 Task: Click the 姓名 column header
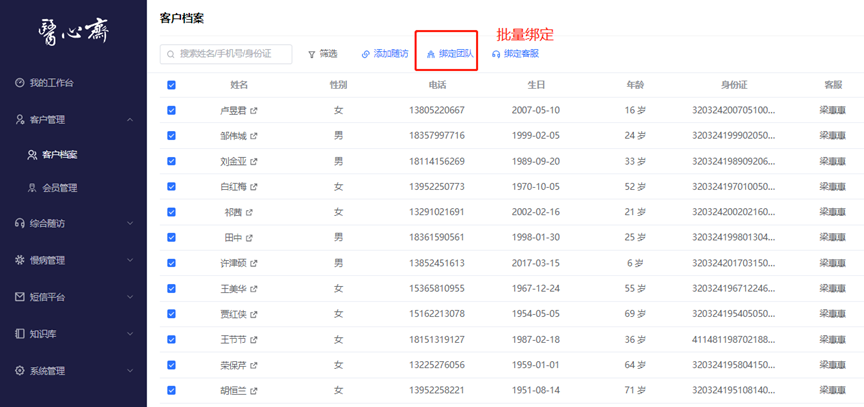point(239,85)
